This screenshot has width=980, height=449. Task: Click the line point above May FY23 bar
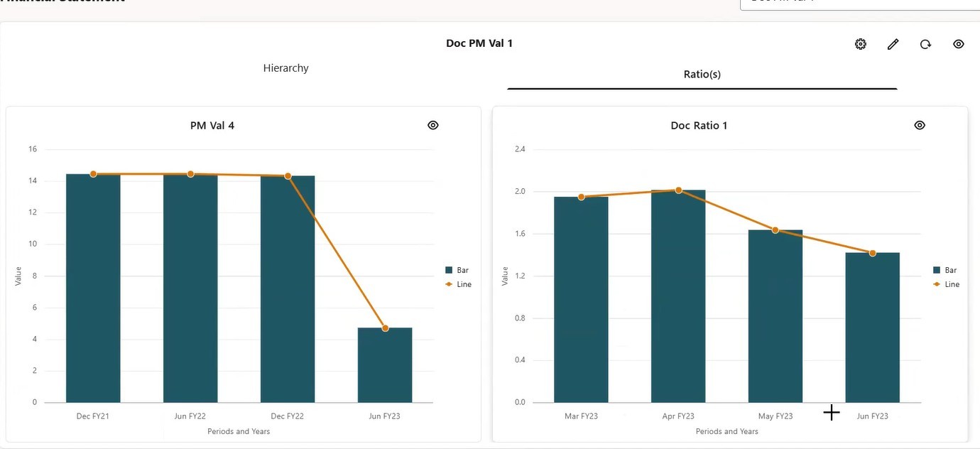(x=775, y=230)
